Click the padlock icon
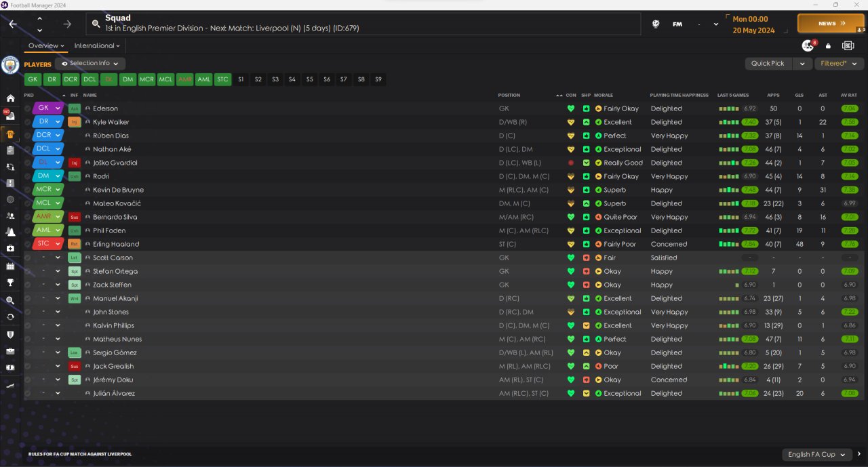Image resolution: width=868 pixels, height=467 pixels. 828,46
